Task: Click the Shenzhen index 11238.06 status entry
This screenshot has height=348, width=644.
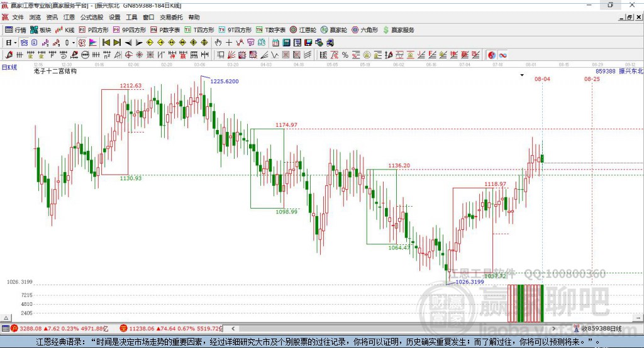Action: (171, 329)
